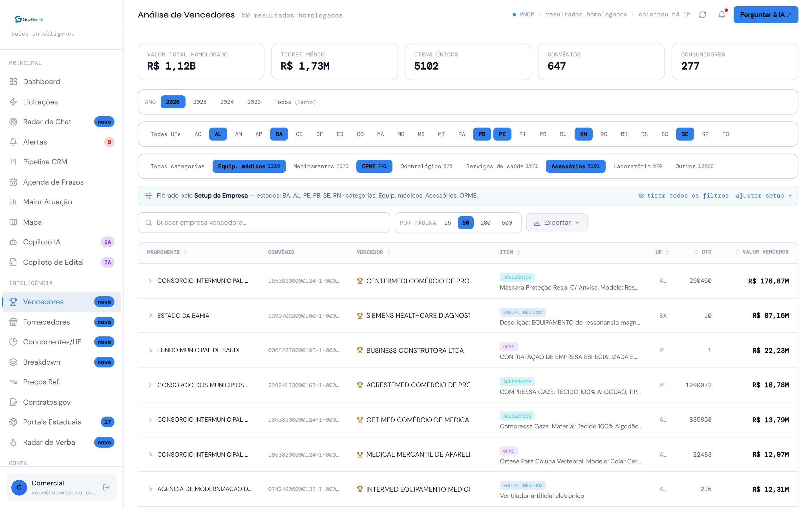
Task: Open the Exportar dropdown
Action: click(557, 222)
